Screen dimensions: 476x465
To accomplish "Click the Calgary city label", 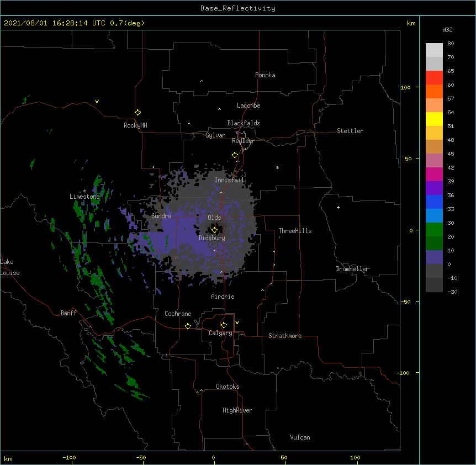I will point(220,333).
